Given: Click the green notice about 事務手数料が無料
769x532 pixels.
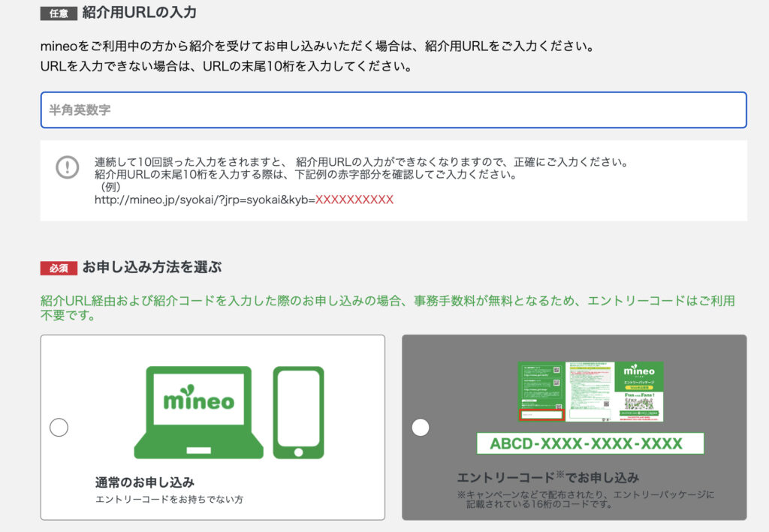Looking at the screenshot, I should 388,308.
